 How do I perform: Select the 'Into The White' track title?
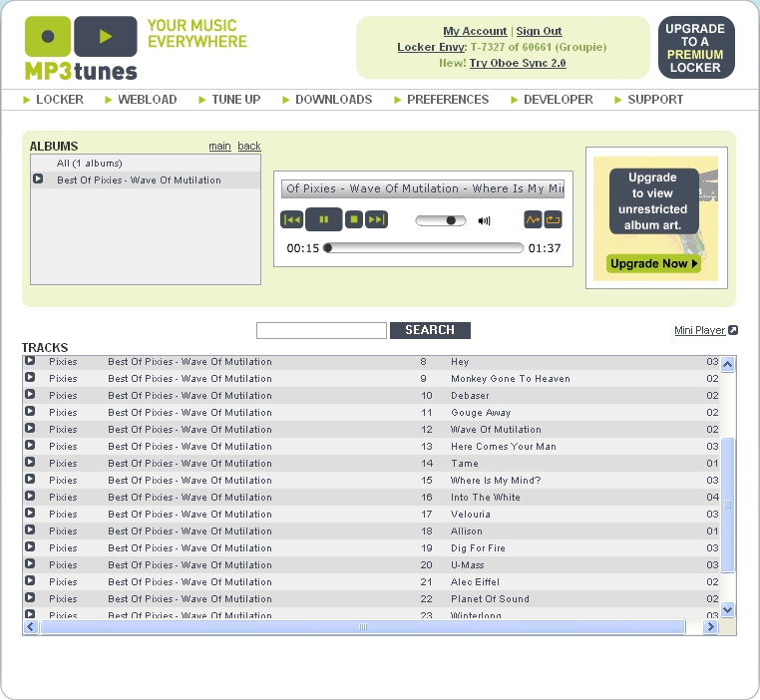pos(485,497)
